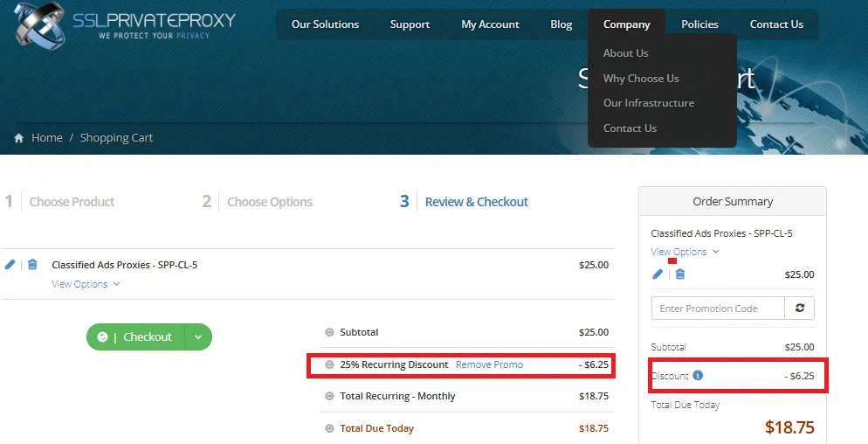Go to Home breadcrumb link

point(47,137)
